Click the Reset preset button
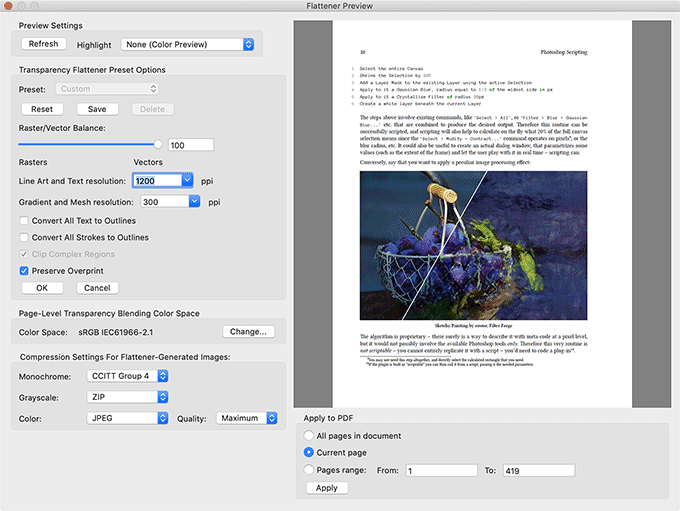 click(42, 109)
